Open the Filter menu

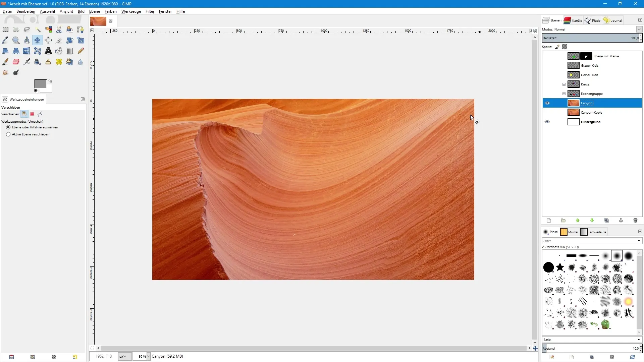coord(150,11)
